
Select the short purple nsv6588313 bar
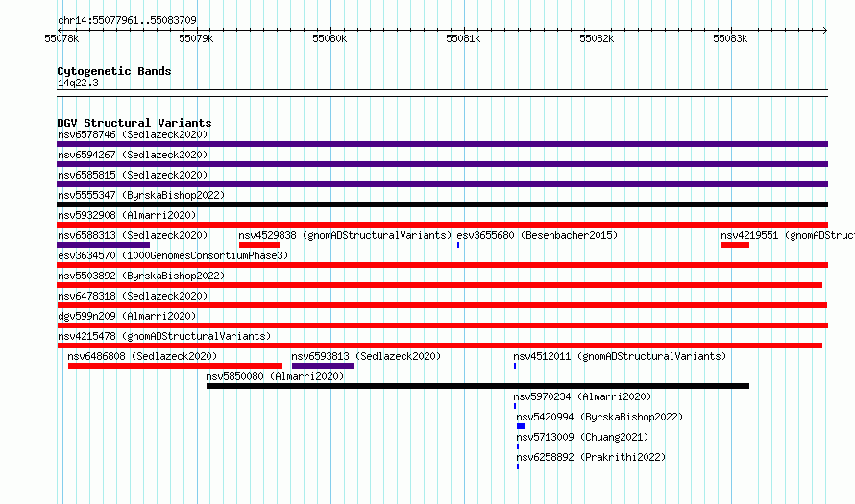(x=103, y=245)
